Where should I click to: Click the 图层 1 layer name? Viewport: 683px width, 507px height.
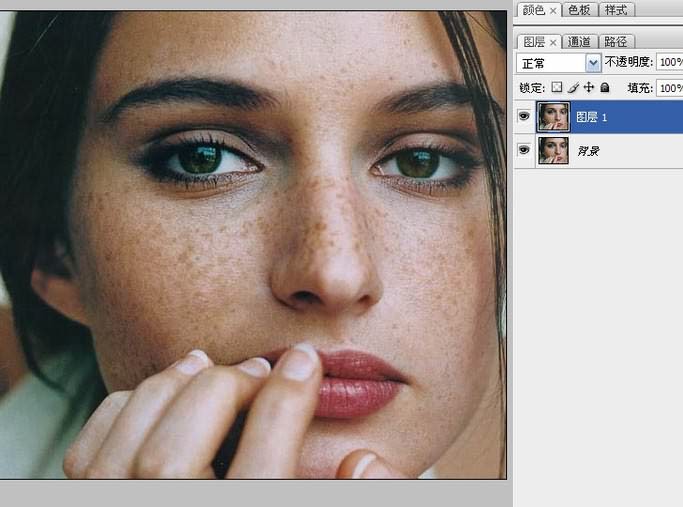[592, 117]
